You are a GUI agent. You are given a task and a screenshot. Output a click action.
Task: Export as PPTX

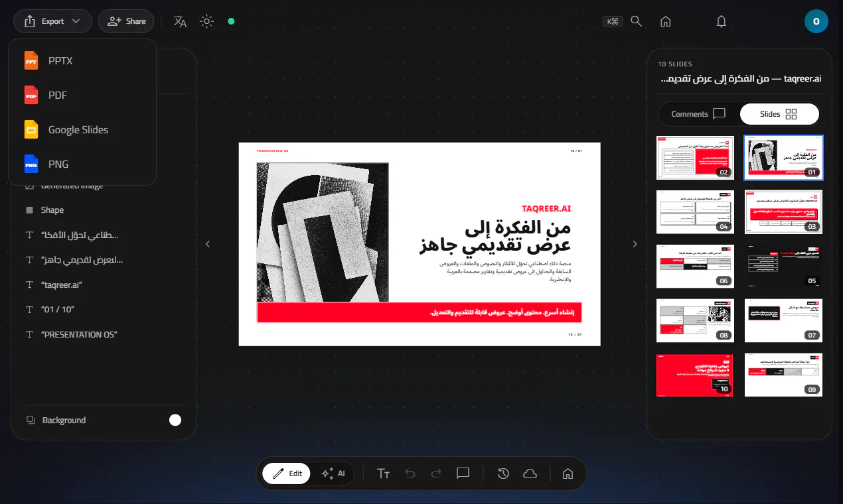(x=82, y=60)
